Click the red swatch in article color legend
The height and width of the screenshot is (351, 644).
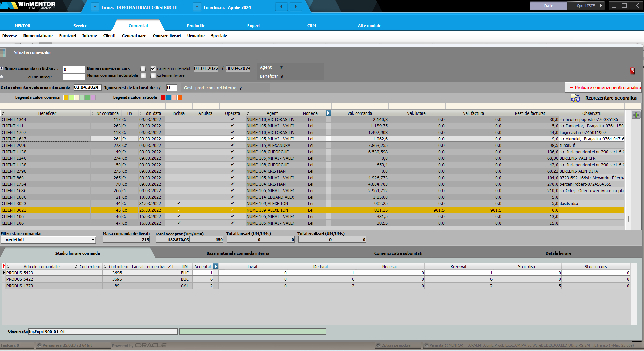163,97
